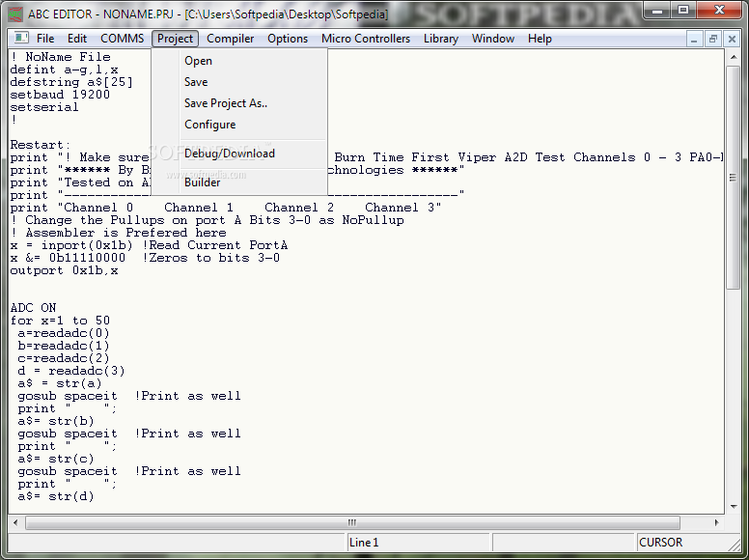Click the "b=readadc(1)" line
This screenshot has width=749, height=560.
tap(64, 346)
